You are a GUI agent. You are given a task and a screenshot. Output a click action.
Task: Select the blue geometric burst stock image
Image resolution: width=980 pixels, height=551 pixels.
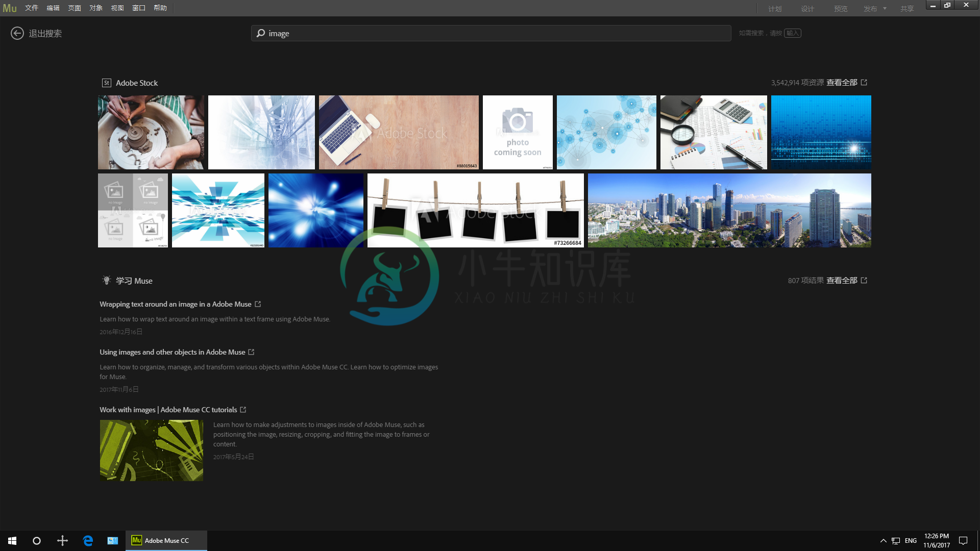tap(218, 210)
